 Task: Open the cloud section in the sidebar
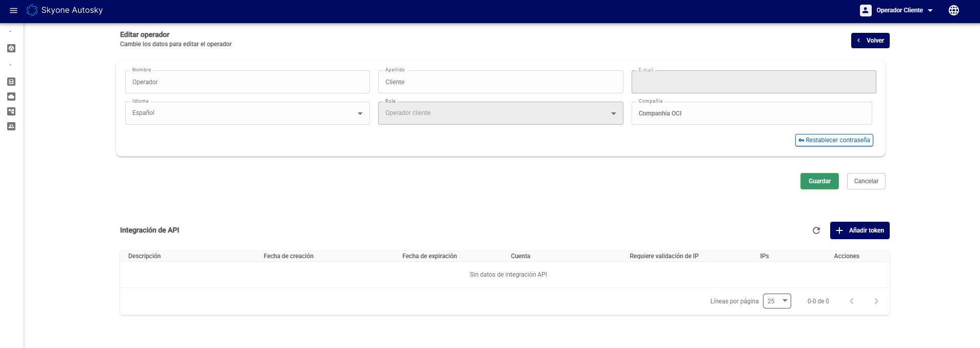tap(11, 96)
